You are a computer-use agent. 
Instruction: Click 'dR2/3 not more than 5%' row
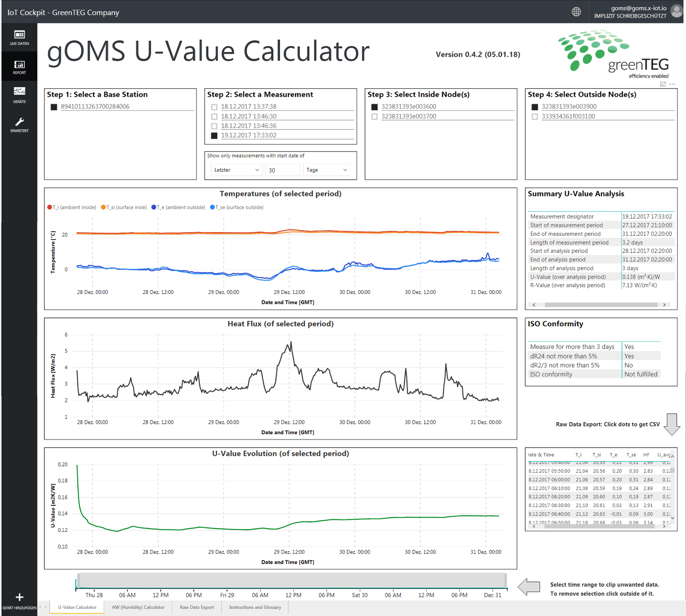(594, 365)
